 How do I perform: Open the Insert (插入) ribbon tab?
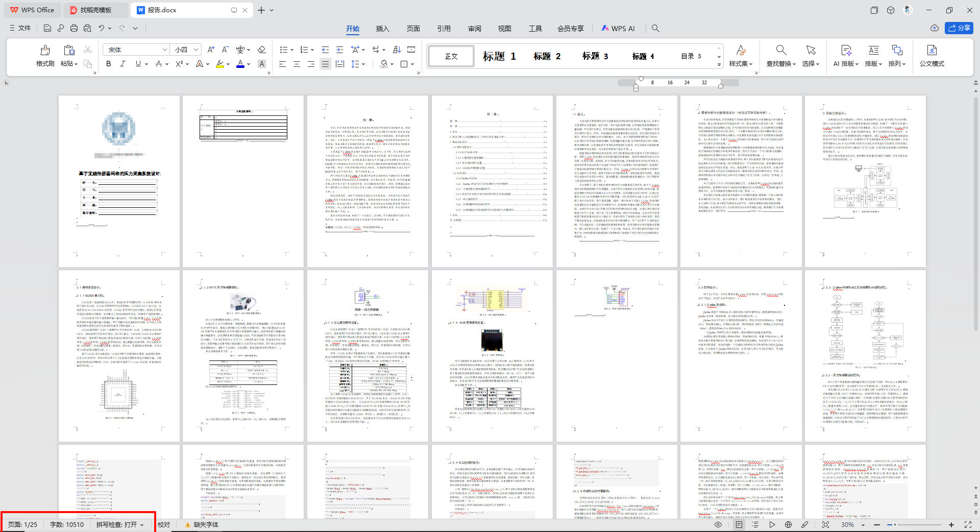pos(383,29)
